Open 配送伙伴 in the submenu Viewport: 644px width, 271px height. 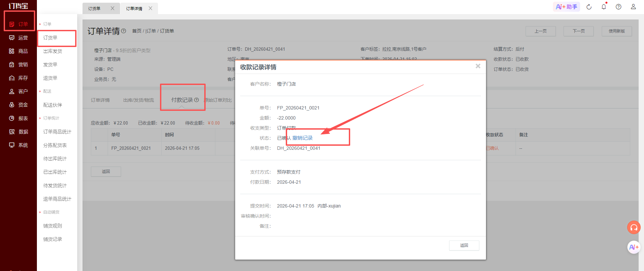[x=53, y=105]
